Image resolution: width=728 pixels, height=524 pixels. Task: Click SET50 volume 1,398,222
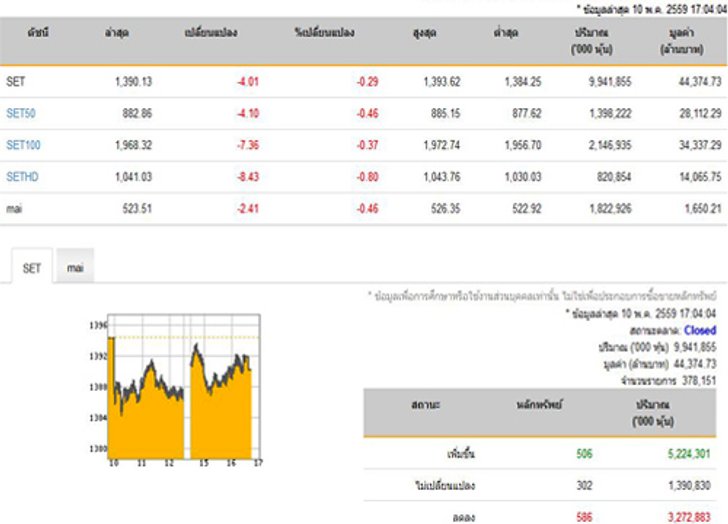pyautogui.click(x=611, y=113)
